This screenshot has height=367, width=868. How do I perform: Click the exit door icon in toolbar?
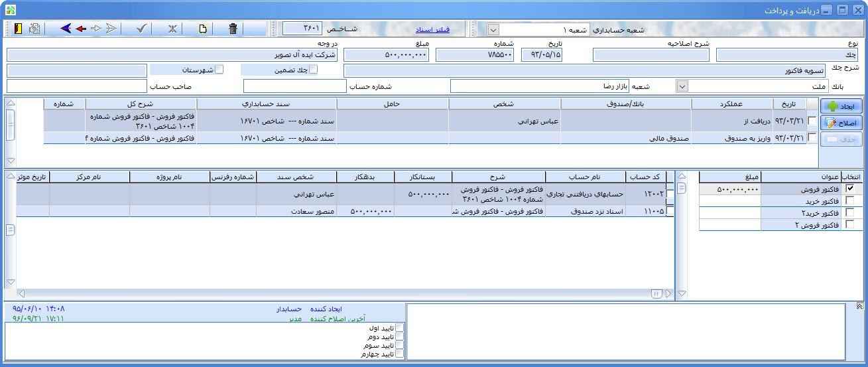point(18,29)
